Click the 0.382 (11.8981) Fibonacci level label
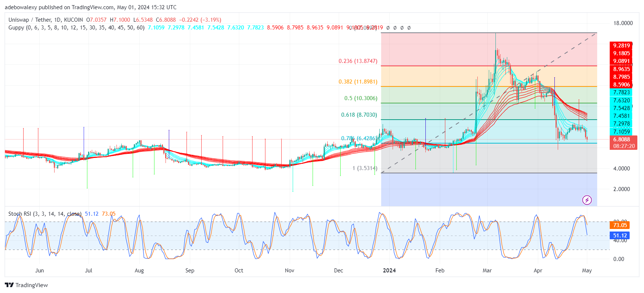This screenshot has height=293, width=644. click(x=358, y=82)
